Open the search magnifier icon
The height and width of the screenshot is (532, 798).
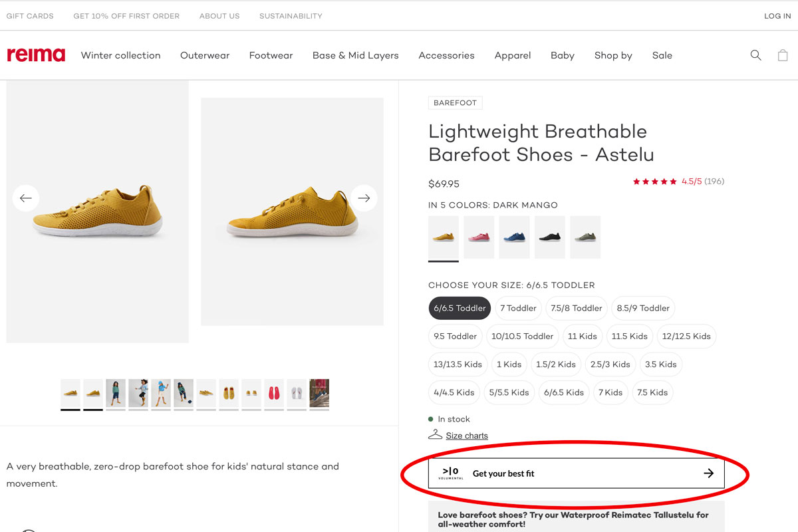(755, 55)
